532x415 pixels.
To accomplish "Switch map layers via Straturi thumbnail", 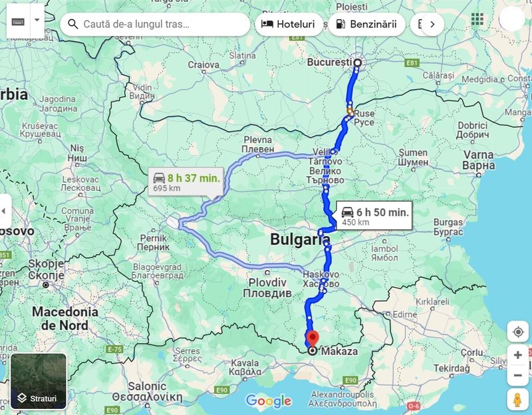I will 39,381.
